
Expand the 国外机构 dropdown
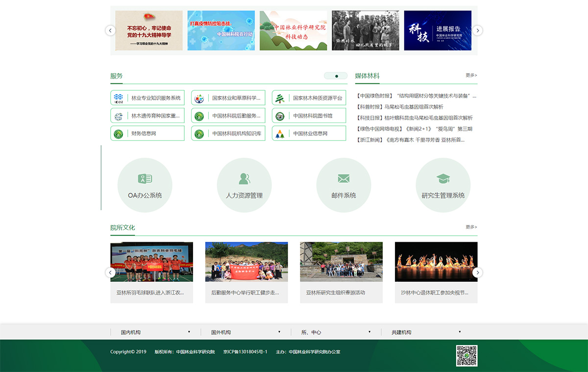coord(246,332)
